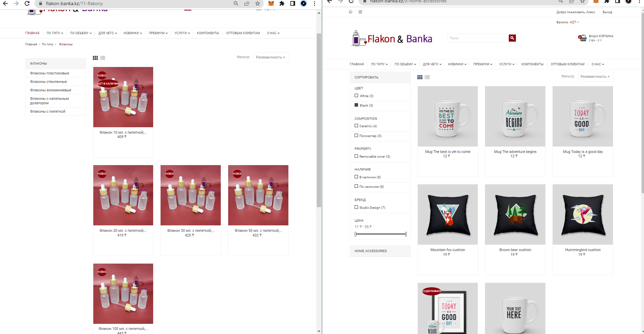Expand О НАС menu in the right window
The height and width of the screenshot is (334, 644).
pos(598,64)
